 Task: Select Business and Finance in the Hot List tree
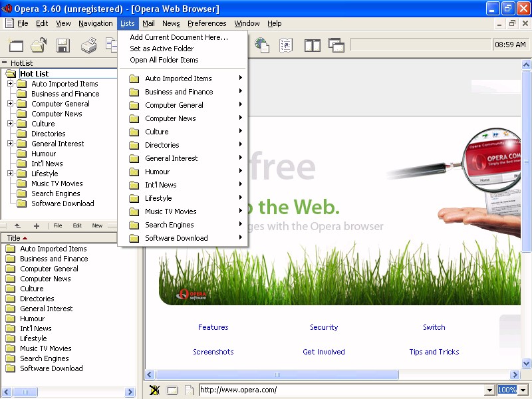pyautogui.click(x=65, y=94)
